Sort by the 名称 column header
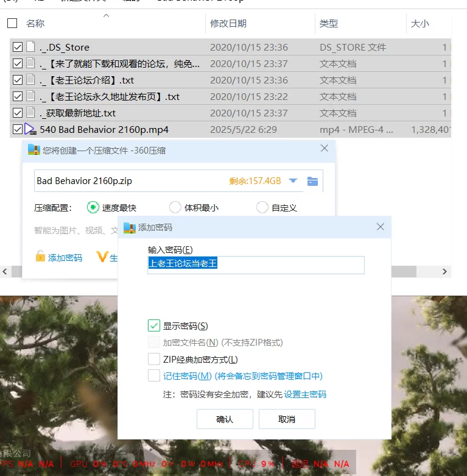The width and height of the screenshot is (467, 476). click(35, 23)
